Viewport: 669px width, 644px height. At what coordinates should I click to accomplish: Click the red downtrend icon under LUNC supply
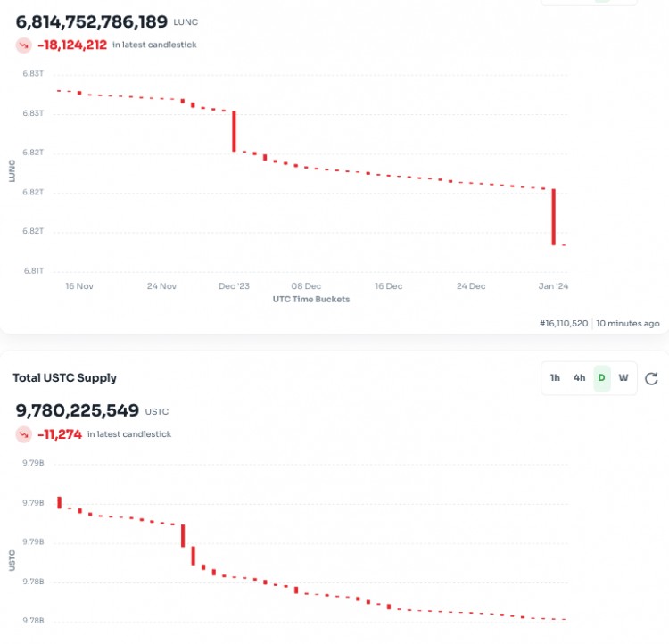tap(23, 45)
